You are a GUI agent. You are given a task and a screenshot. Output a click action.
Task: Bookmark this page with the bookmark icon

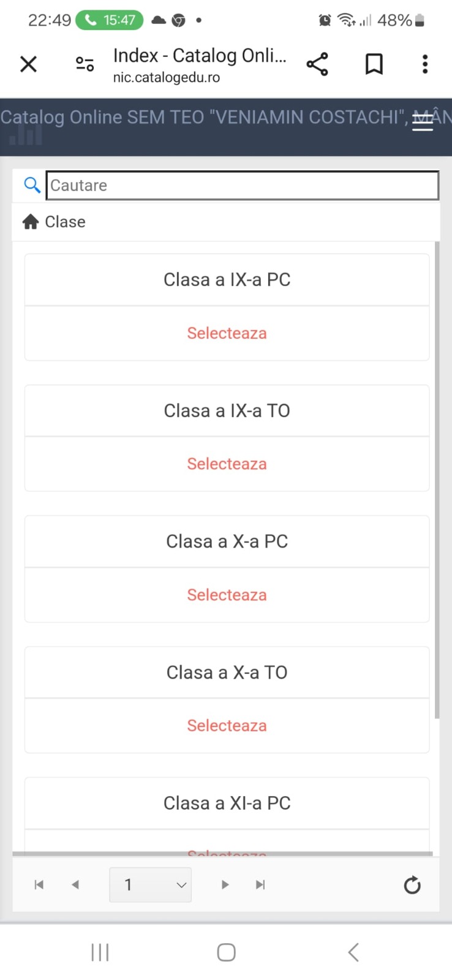point(374,64)
